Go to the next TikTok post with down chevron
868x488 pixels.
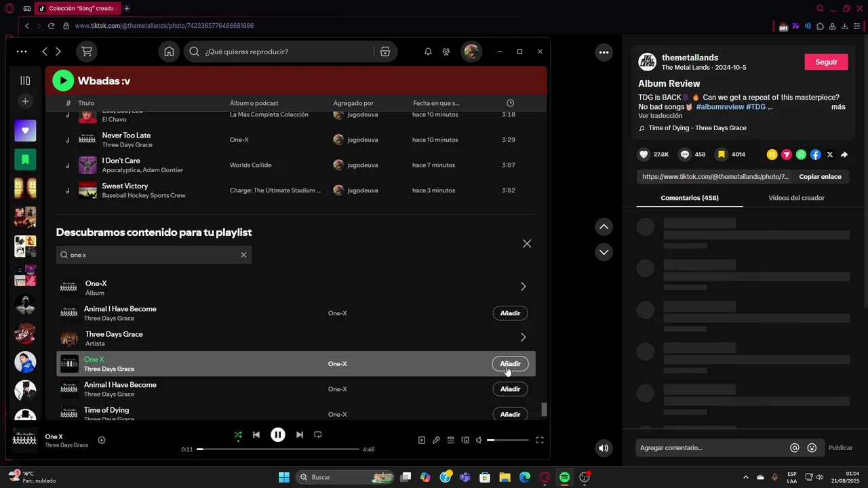click(604, 252)
